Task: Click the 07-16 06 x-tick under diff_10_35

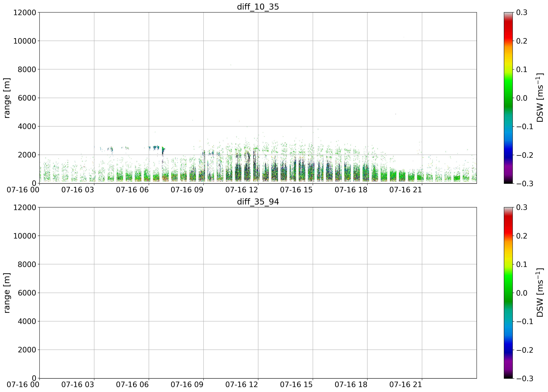Action: point(132,190)
